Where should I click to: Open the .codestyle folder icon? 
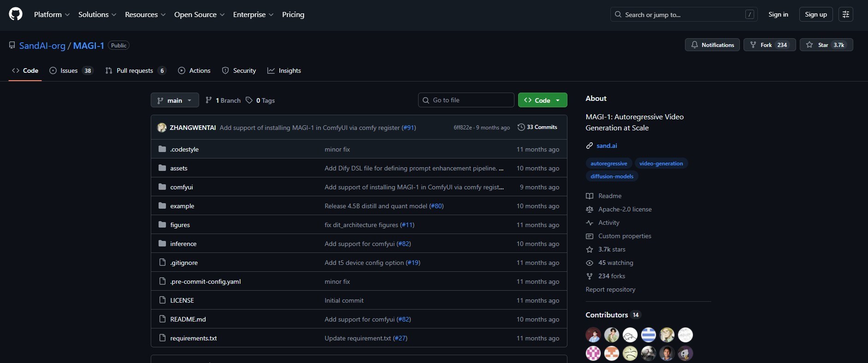pyautogui.click(x=162, y=149)
